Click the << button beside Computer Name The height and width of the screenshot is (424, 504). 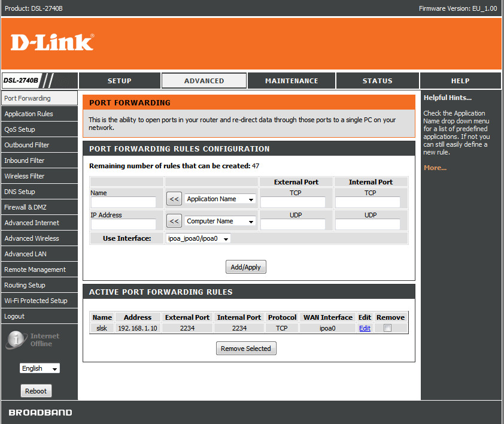point(174,220)
